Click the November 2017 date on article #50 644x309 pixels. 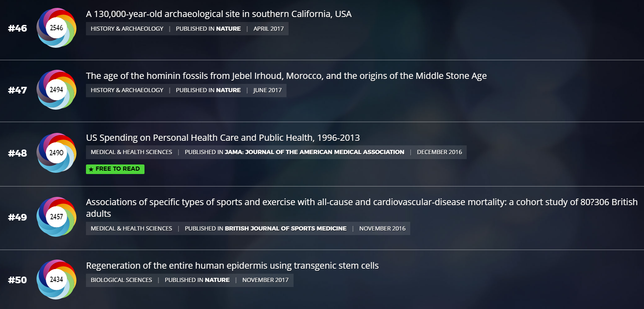coord(265,280)
